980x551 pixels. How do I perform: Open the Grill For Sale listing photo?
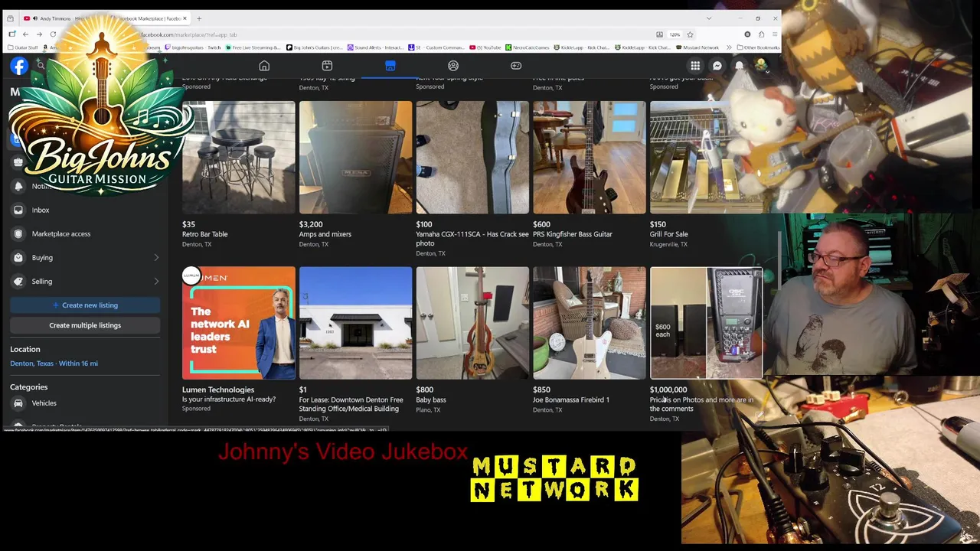[706, 158]
